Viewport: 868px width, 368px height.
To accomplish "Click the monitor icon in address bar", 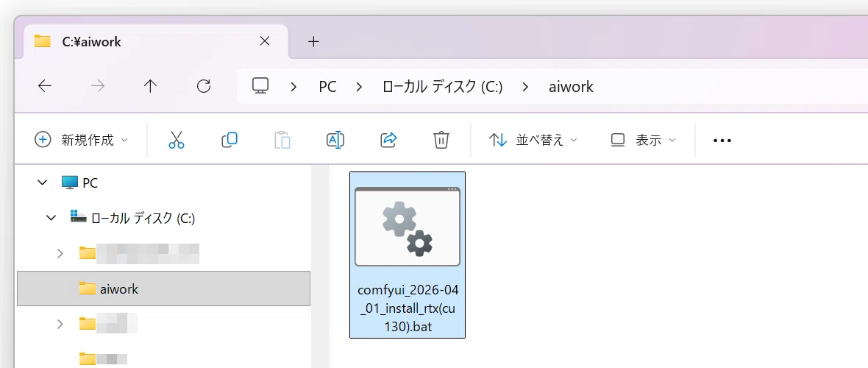I will [x=260, y=86].
